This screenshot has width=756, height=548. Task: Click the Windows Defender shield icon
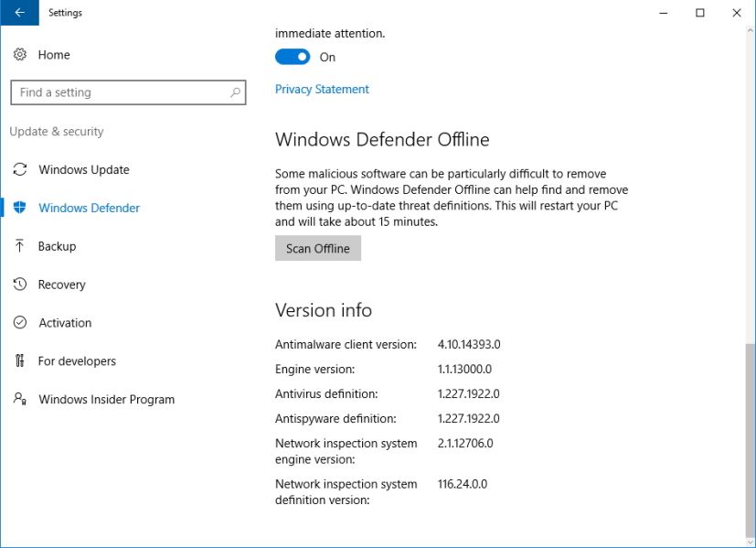(20, 208)
